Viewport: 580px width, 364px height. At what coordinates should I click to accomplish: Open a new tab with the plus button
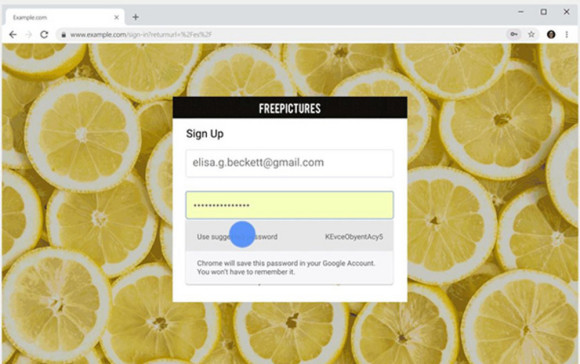(136, 17)
